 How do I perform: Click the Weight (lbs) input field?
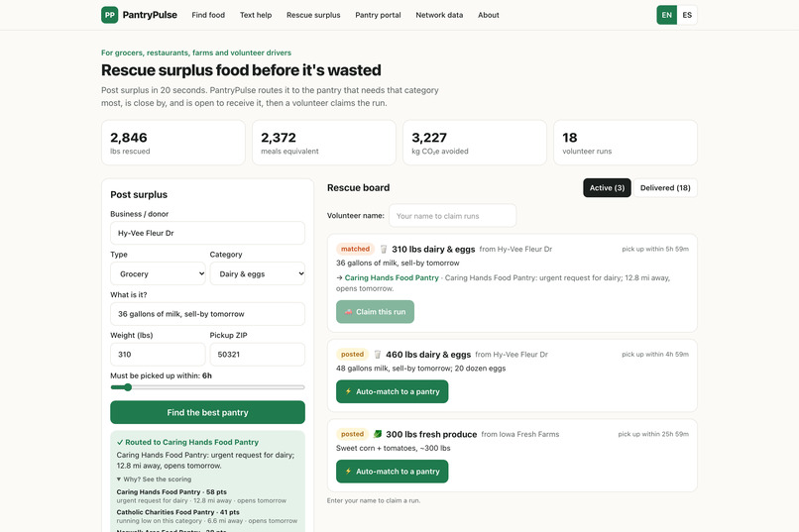point(158,355)
